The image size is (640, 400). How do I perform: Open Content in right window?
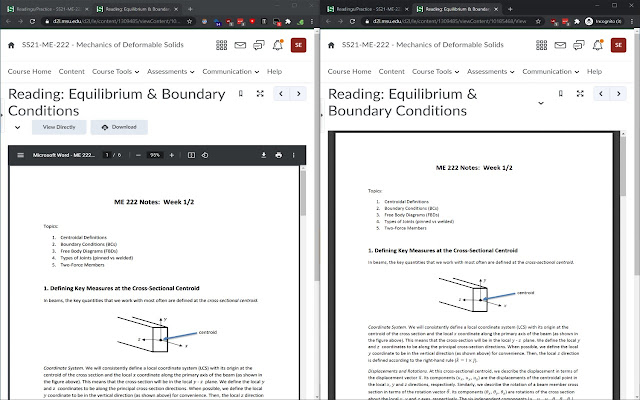[x=391, y=71]
